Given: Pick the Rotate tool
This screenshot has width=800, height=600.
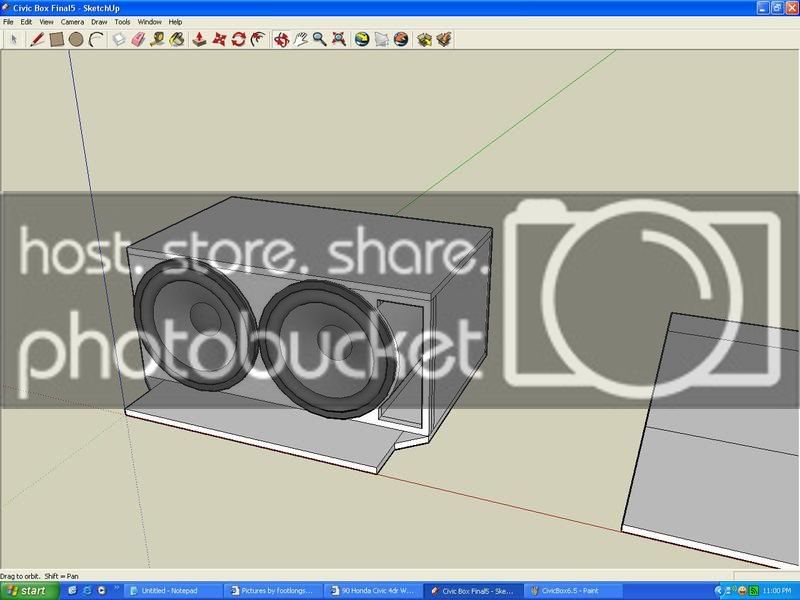Looking at the screenshot, I should [x=238, y=39].
